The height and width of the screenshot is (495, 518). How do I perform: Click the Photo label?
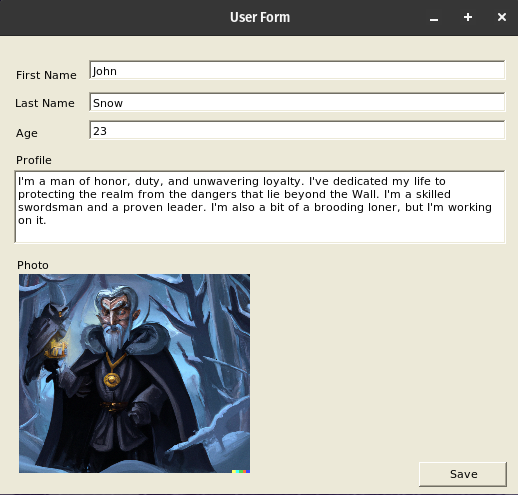pos(33,265)
